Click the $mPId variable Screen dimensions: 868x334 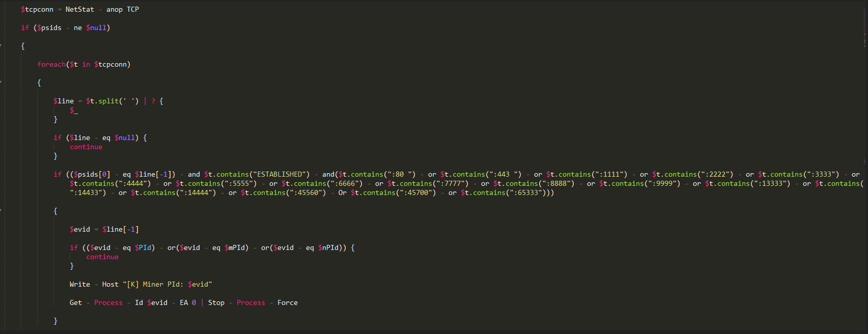click(x=236, y=247)
